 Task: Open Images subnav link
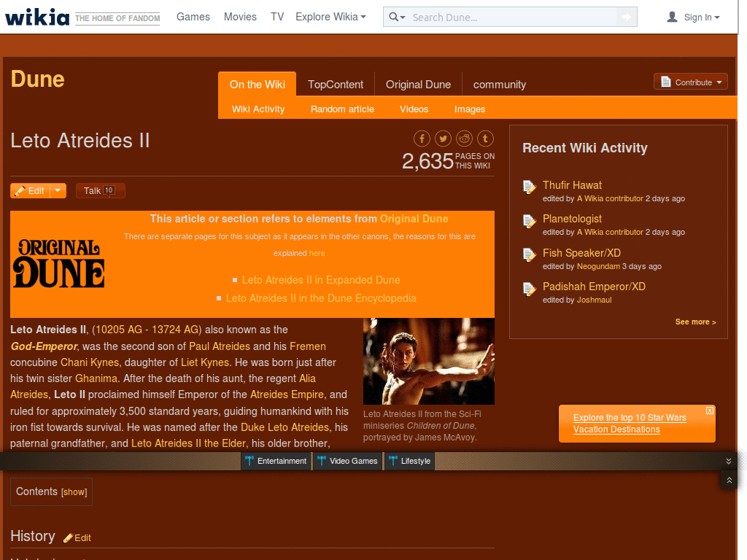point(470,109)
